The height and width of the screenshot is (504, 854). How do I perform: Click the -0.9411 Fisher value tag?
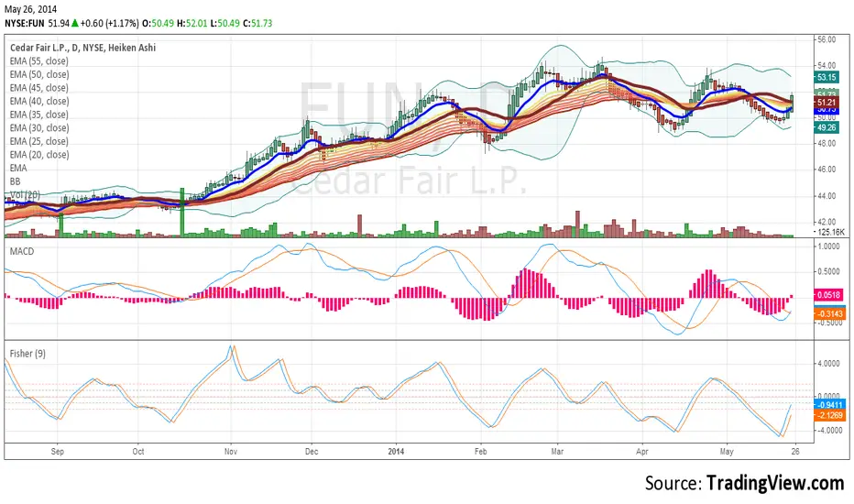(x=830, y=404)
